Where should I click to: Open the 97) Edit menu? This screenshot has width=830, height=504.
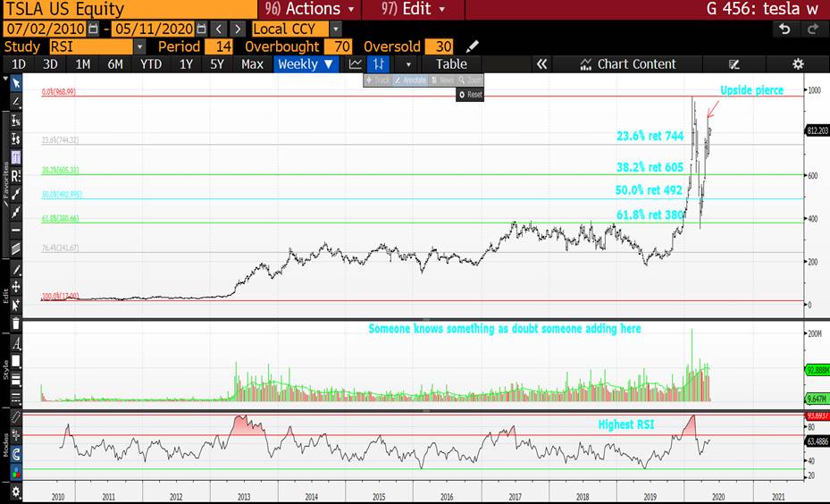(413, 9)
